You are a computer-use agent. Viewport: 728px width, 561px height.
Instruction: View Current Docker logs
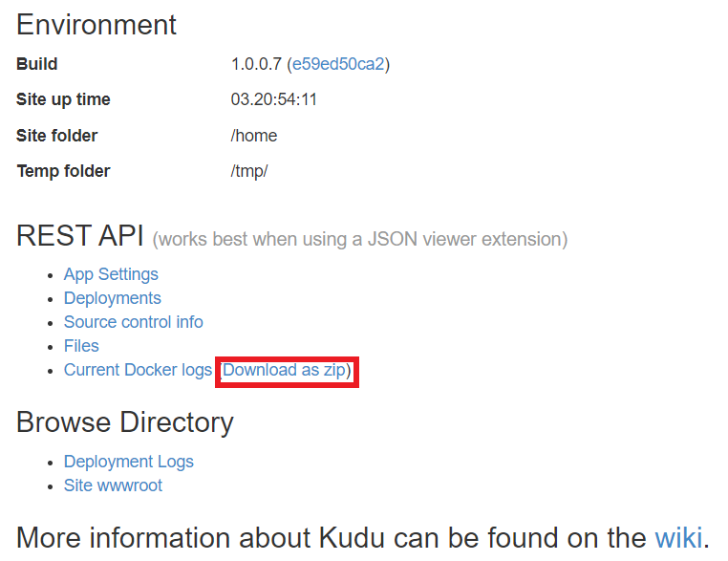coord(138,370)
